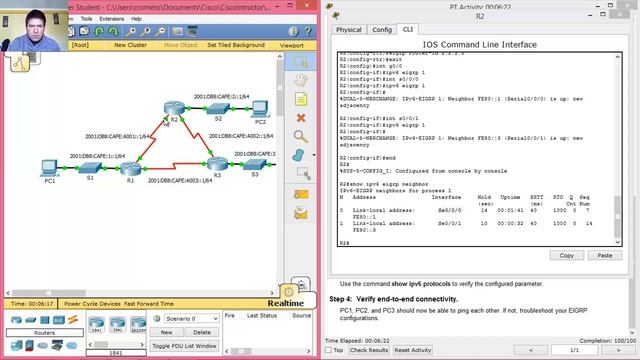Click New Cluster in yellow bar
This screenshot has width=640, height=360.
click(x=130, y=45)
